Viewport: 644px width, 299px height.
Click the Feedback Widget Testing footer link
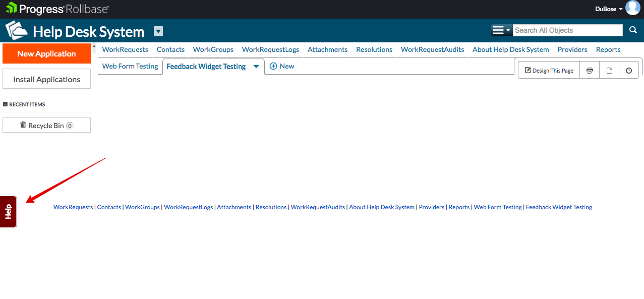tap(559, 207)
